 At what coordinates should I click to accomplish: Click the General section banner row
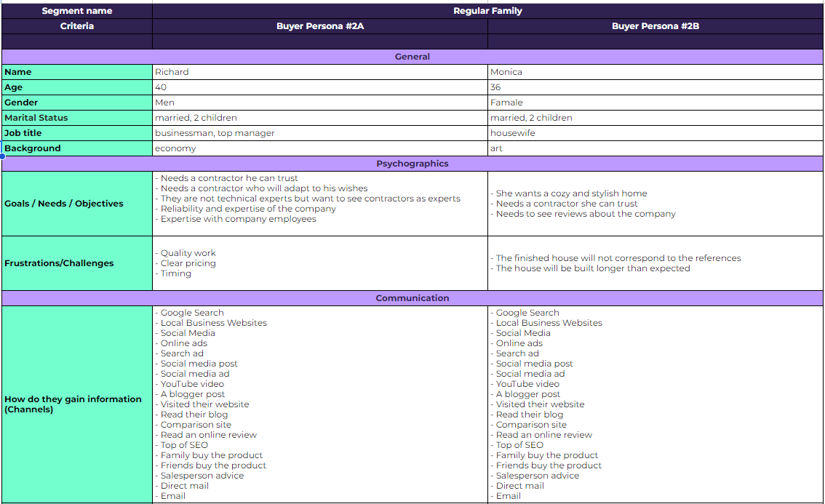[x=412, y=57]
